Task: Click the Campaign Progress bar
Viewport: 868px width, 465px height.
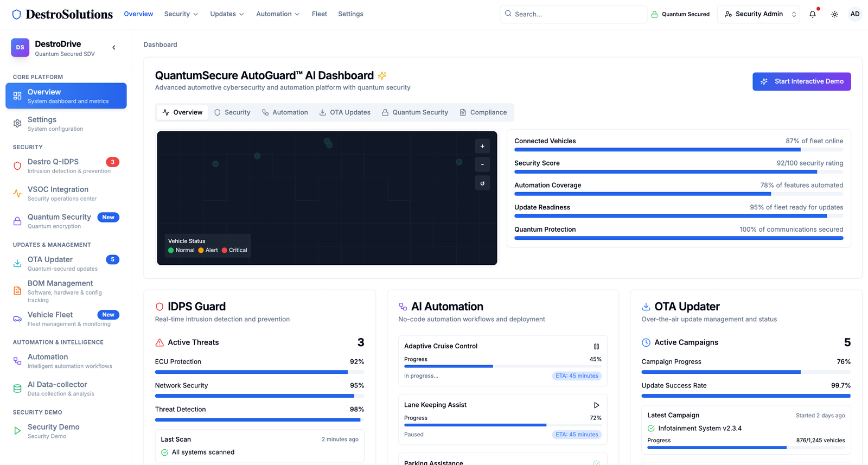Action: (746, 372)
